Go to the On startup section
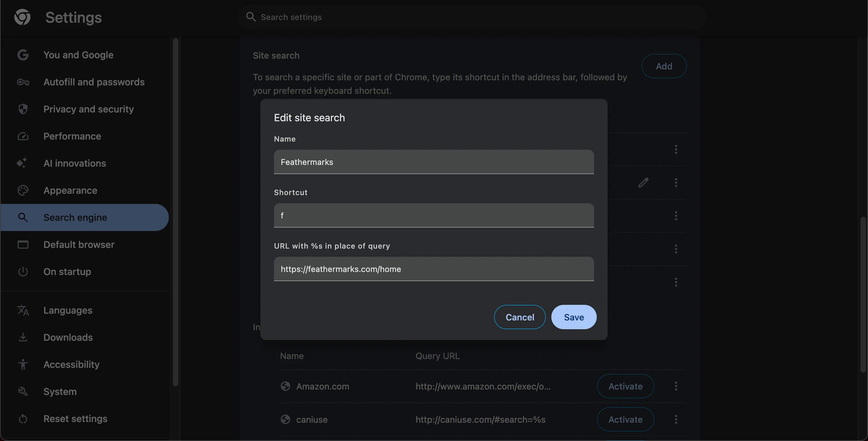 pos(67,272)
